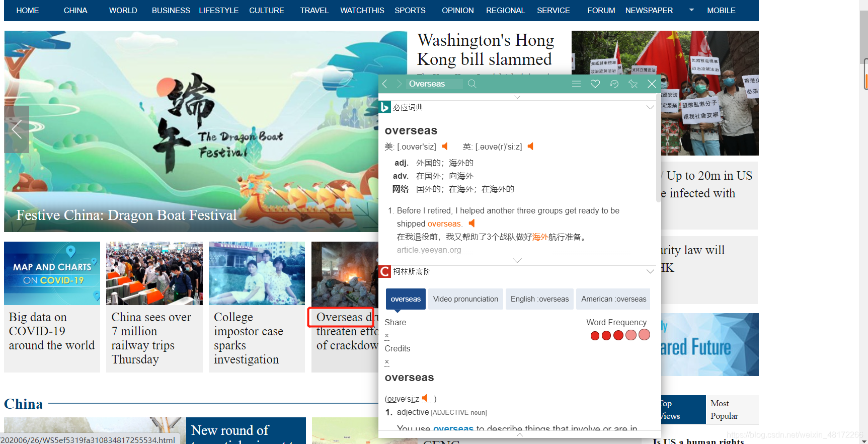Pin the dictionary popup window
868x444 pixels.
click(x=633, y=84)
